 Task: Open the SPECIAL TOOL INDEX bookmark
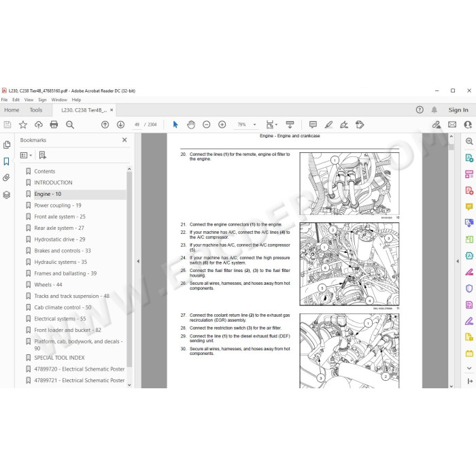(59, 358)
